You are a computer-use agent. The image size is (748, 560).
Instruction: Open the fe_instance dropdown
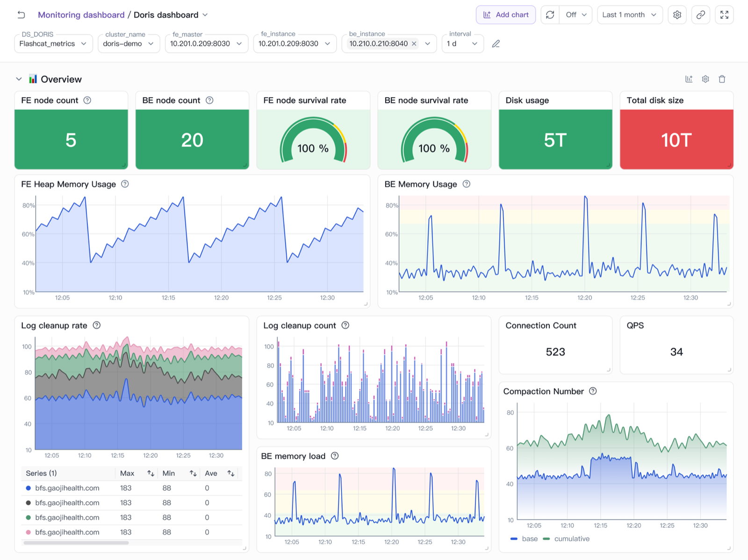point(295,43)
